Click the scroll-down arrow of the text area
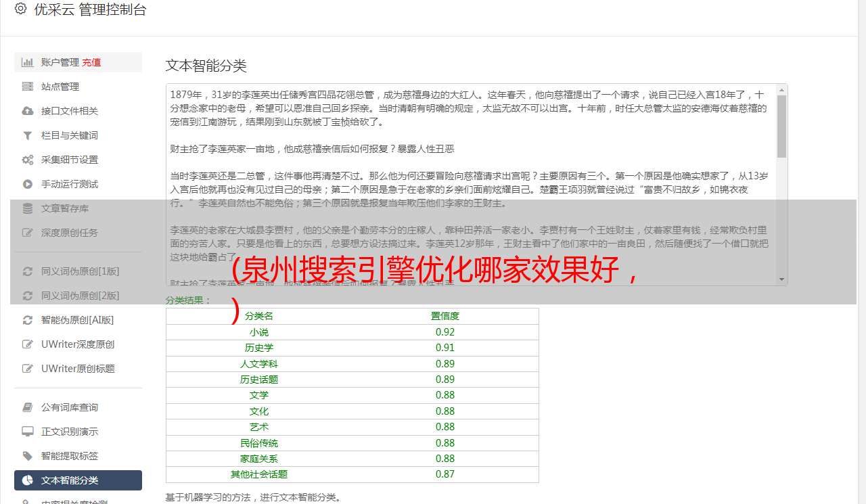866x504 pixels. (781, 279)
